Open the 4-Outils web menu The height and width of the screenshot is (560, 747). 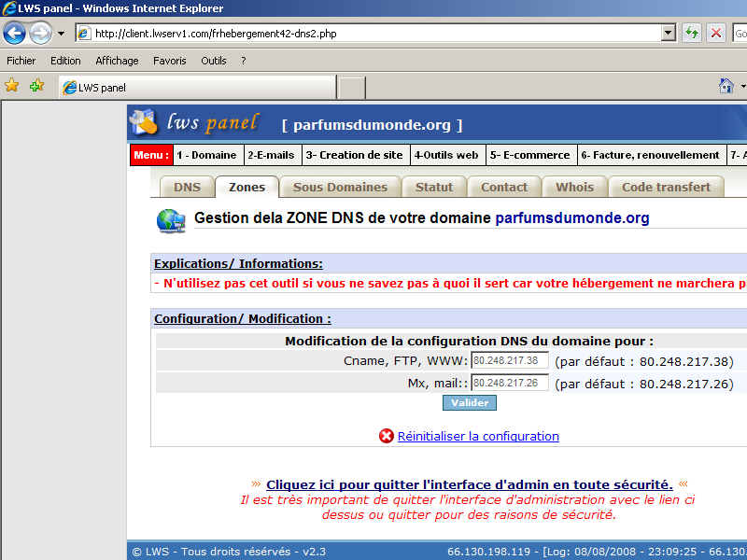446,155
